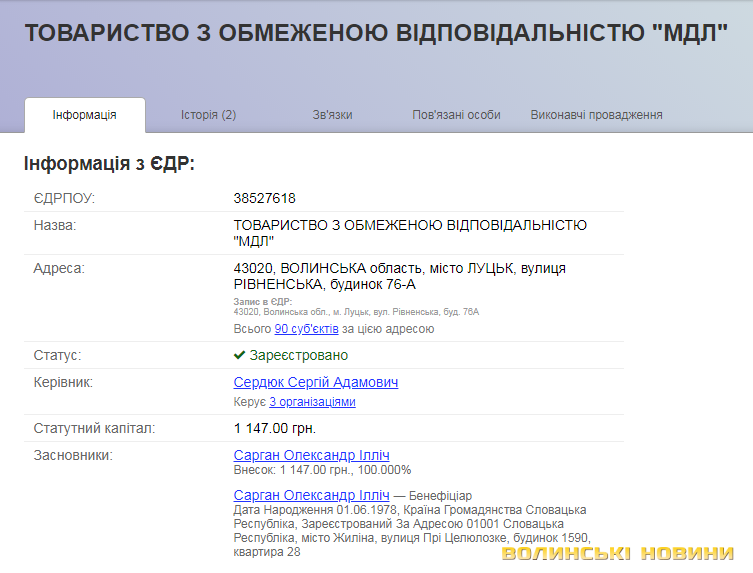Click the Сарган Олександр Ілліч link marked Бенефіціар

point(311,495)
